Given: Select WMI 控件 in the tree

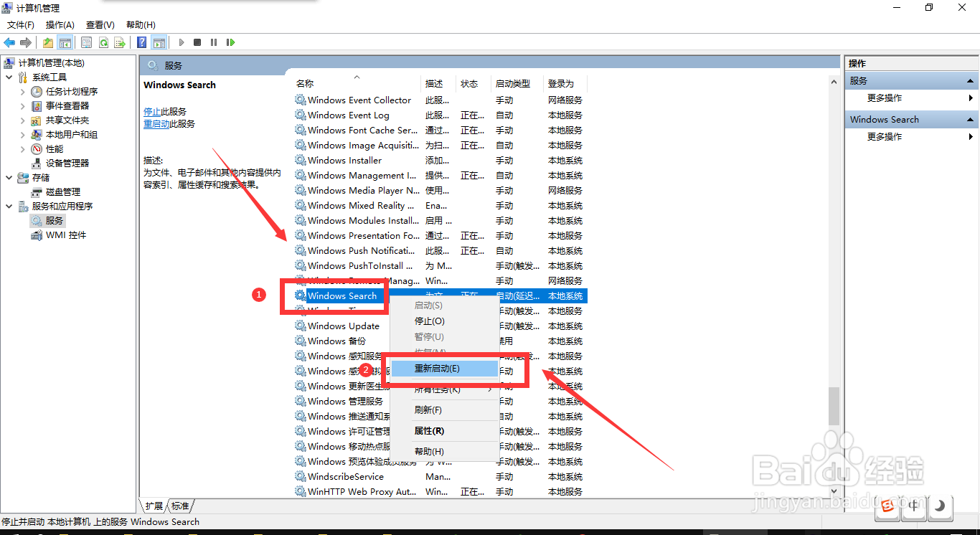Looking at the screenshot, I should click(66, 235).
